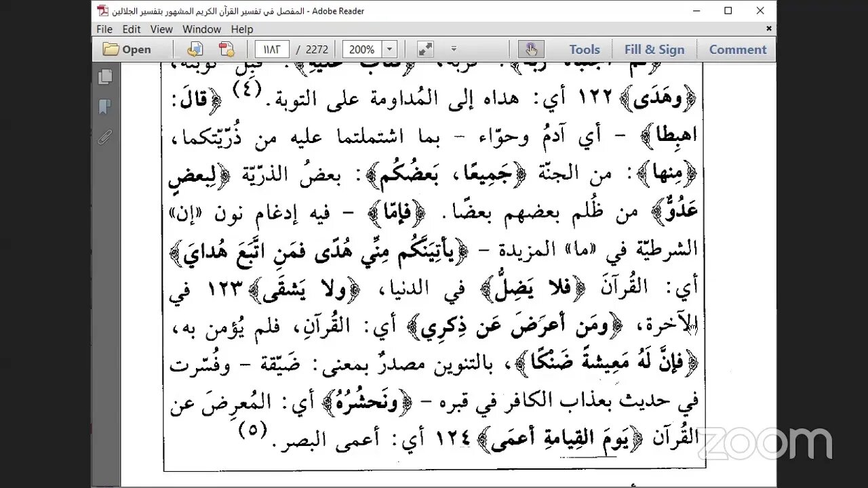Viewport: 868px width, 488px height.
Task: Open the View menu
Action: (x=161, y=29)
